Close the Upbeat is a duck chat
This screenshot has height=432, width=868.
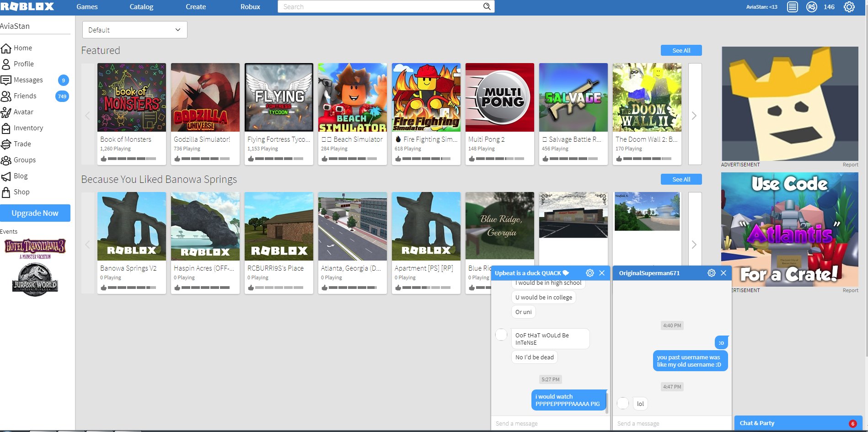click(x=602, y=273)
